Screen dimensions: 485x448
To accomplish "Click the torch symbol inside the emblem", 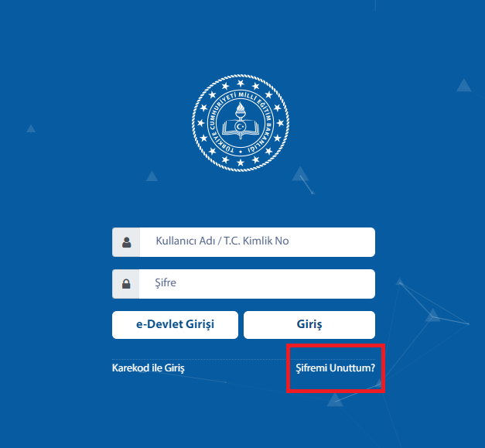I will [x=241, y=111].
